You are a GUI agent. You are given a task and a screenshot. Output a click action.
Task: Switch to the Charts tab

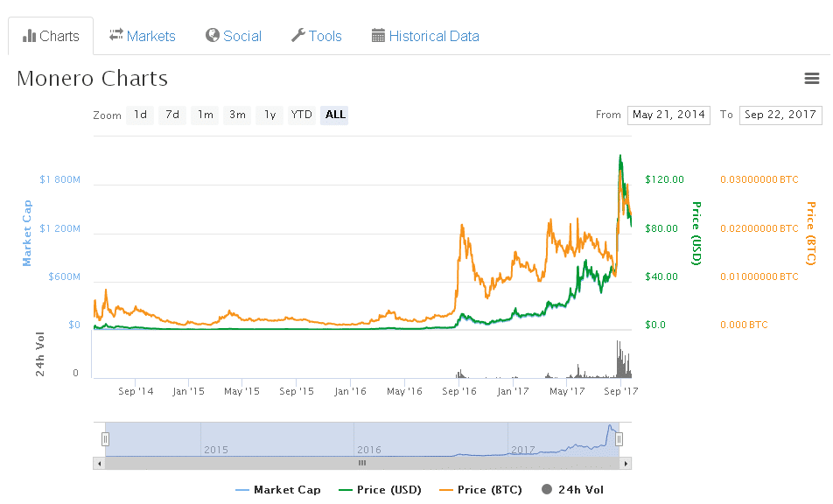(51, 36)
